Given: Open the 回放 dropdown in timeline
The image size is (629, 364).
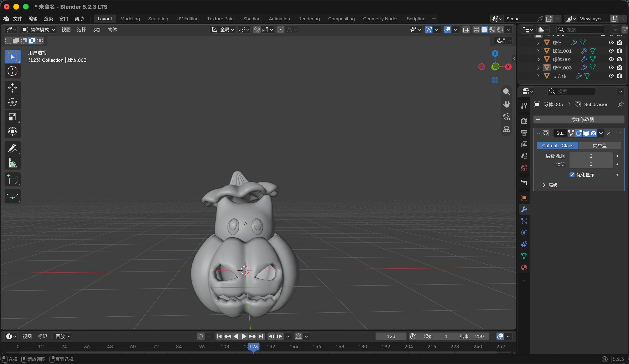Looking at the screenshot, I should pyautogui.click(x=63, y=337).
